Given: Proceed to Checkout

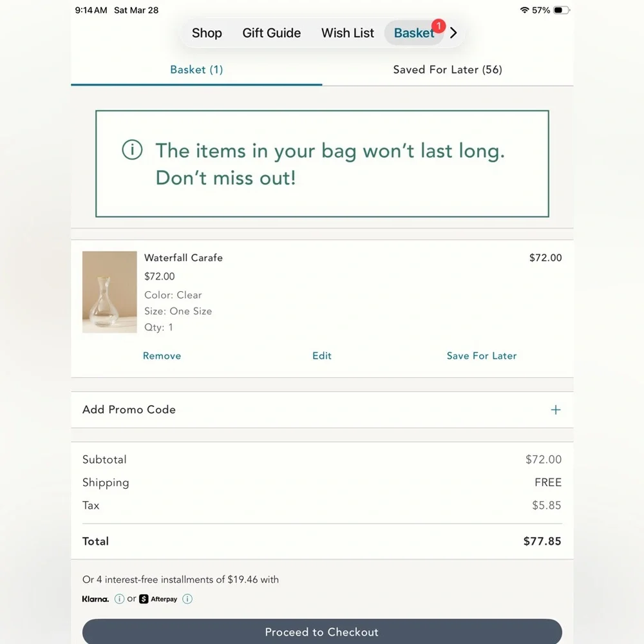Looking at the screenshot, I should 322,631.
